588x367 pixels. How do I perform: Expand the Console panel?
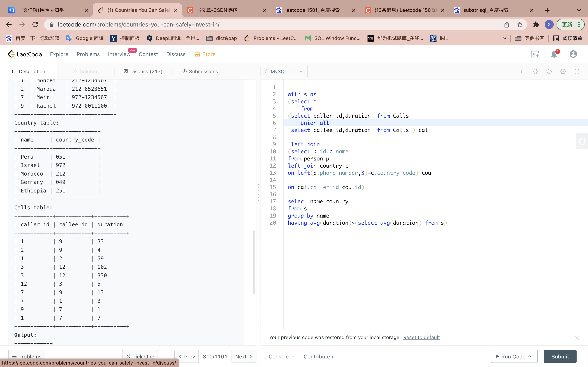(x=281, y=356)
